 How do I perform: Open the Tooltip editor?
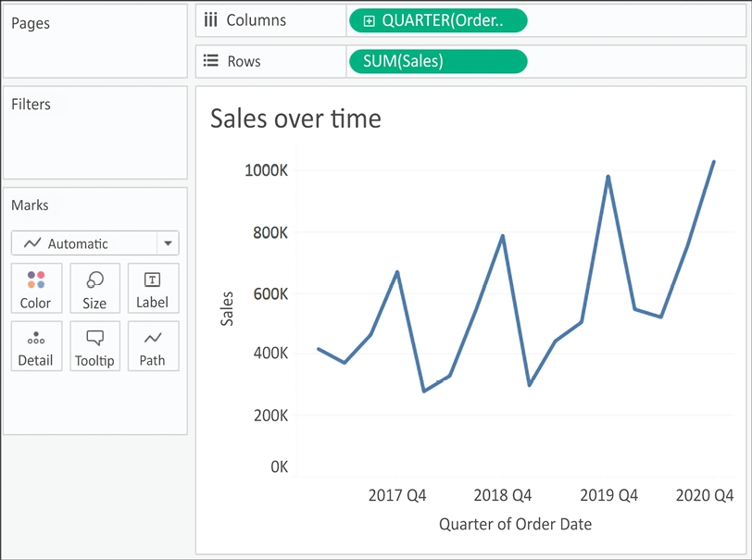[94, 346]
